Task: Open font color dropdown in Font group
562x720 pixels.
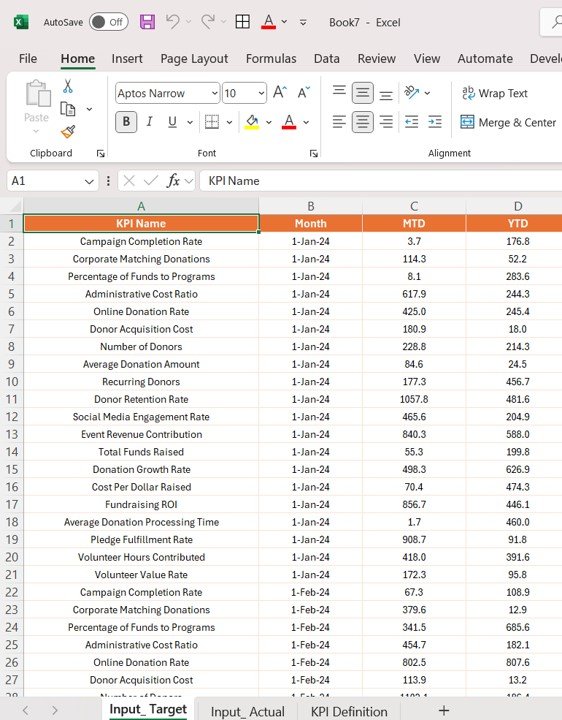Action: [x=306, y=122]
